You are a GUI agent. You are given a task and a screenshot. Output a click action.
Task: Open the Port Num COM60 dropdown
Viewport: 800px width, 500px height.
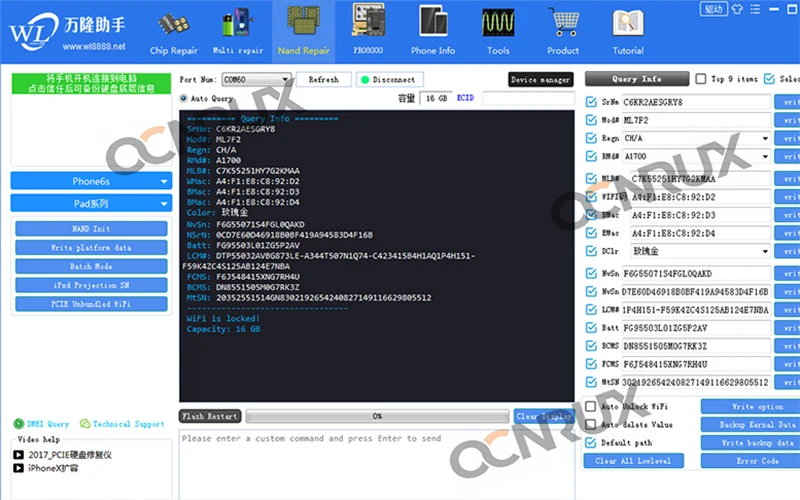point(257,80)
